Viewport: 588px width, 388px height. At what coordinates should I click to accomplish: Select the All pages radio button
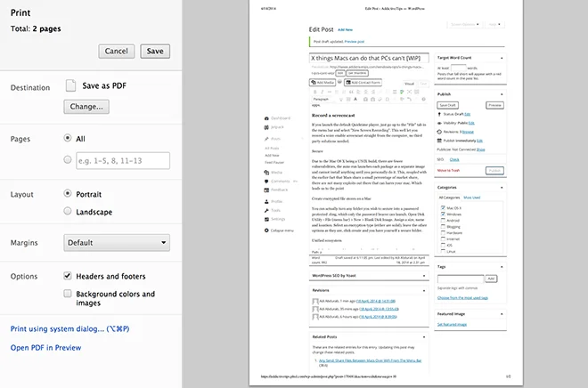point(68,138)
